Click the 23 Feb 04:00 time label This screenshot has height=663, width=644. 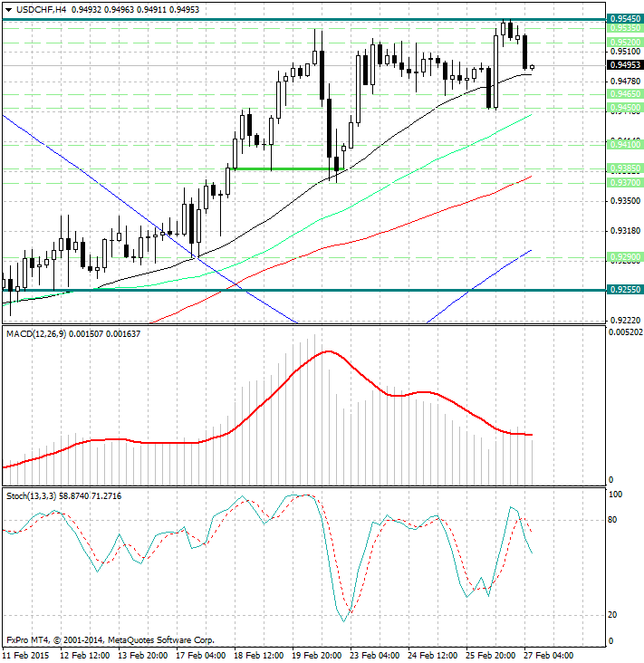[374, 656]
